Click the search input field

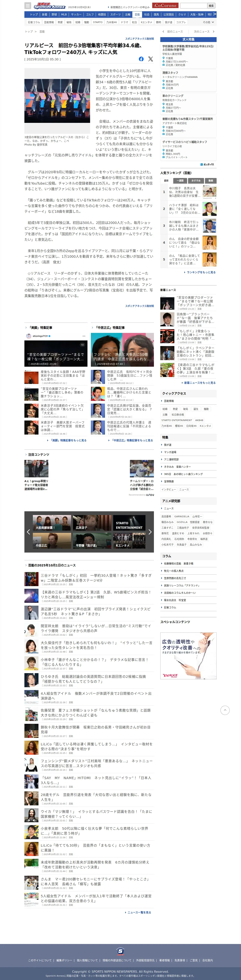point(193,6)
